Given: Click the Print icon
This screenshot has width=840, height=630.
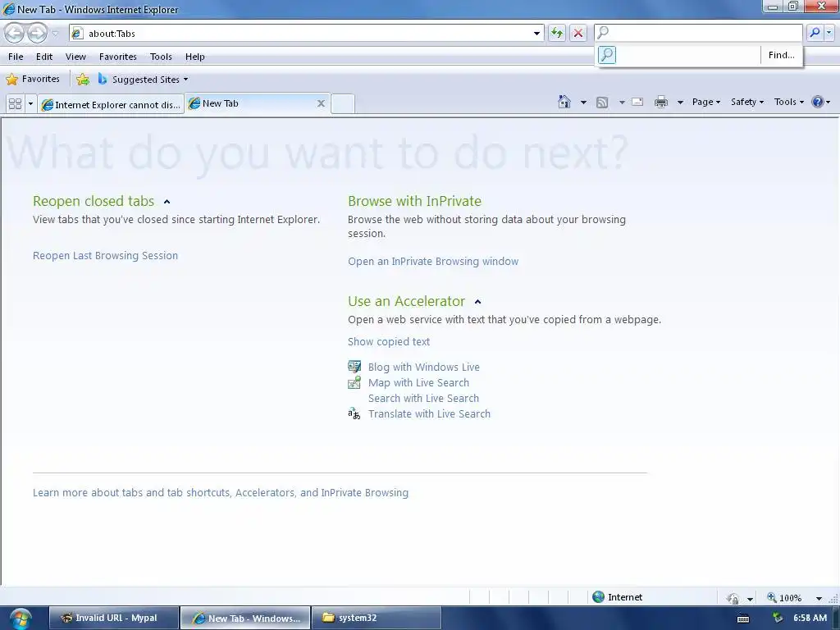Looking at the screenshot, I should [x=661, y=102].
